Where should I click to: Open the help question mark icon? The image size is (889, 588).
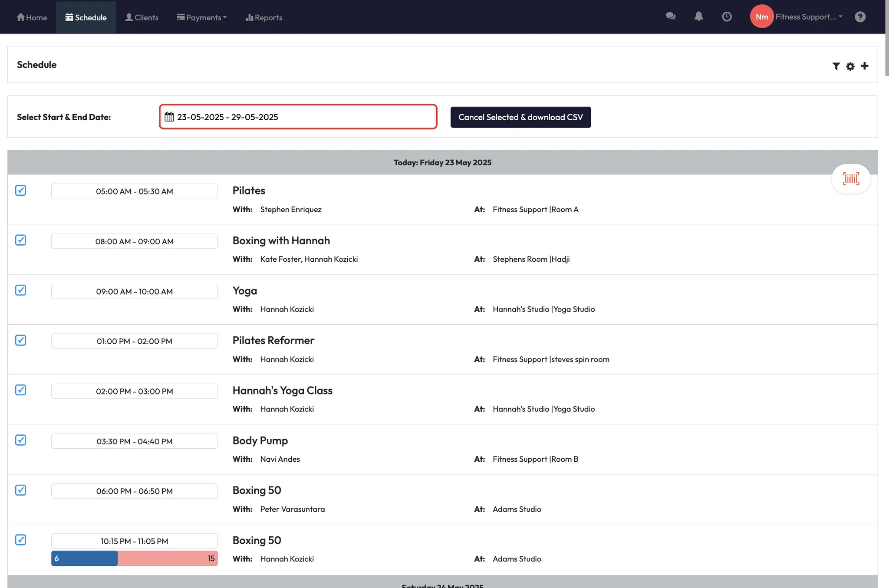[x=859, y=16]
